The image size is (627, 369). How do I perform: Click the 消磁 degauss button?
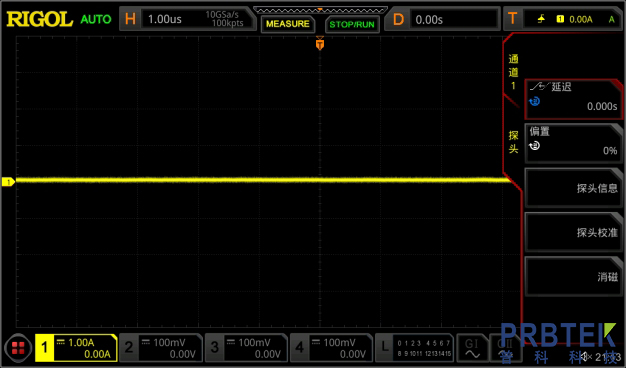[x=573, y=276]
